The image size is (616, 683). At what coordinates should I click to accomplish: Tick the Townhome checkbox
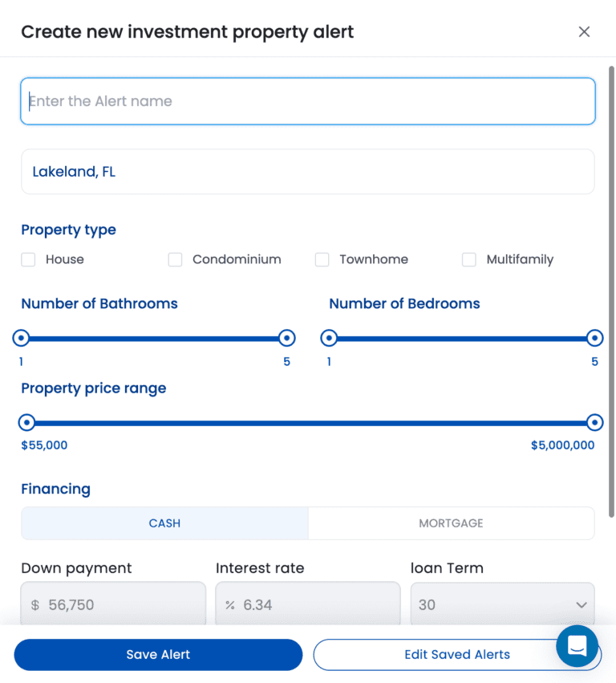click(x=322, y=259)
